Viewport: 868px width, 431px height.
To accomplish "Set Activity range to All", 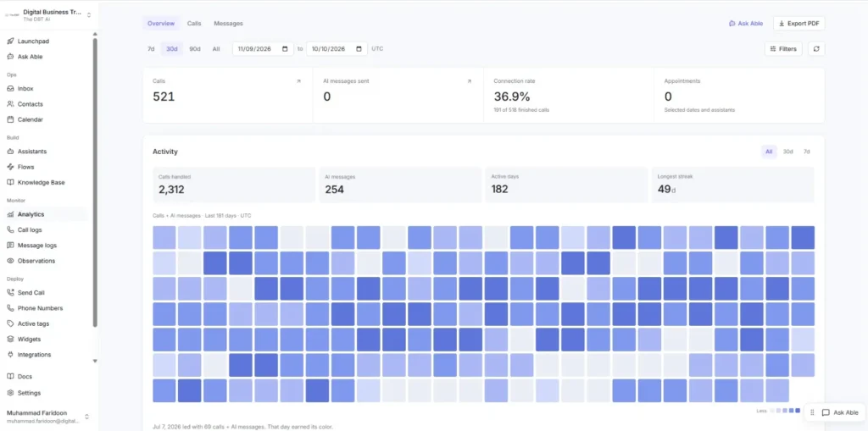I will coord(769,152).
